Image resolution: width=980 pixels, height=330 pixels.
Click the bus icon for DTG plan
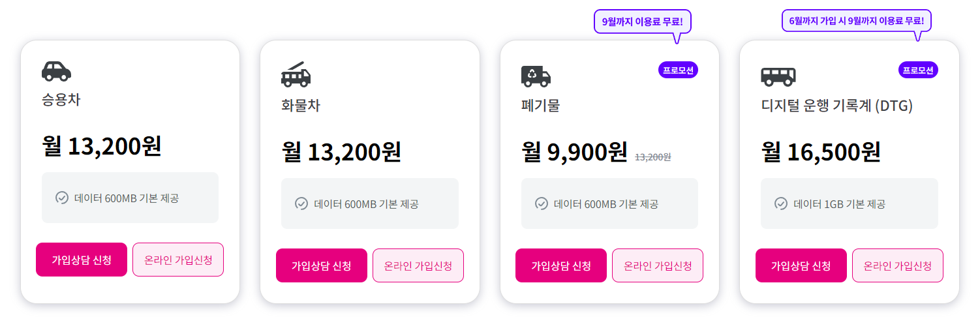tap(778, 76)
